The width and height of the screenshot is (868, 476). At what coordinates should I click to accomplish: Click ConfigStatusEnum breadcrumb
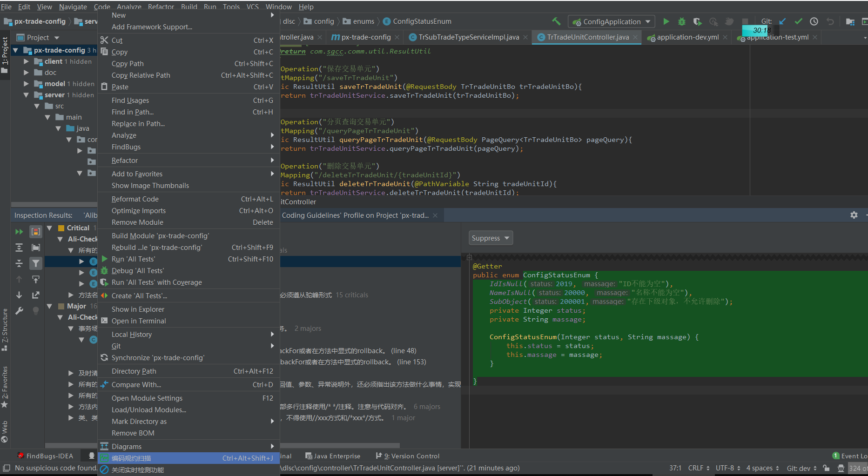(417, 21)
